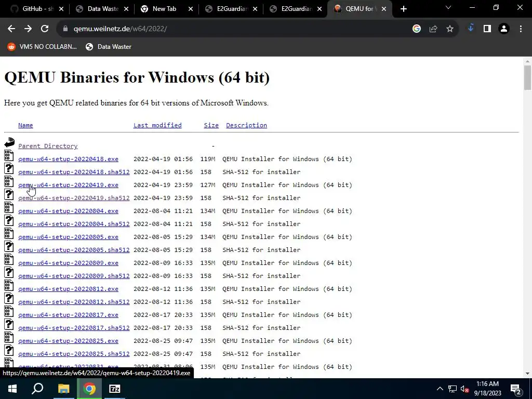Open qemu-w64-setup-20220419.sha512
Viewport: 532px width, 399px height.
74,198
